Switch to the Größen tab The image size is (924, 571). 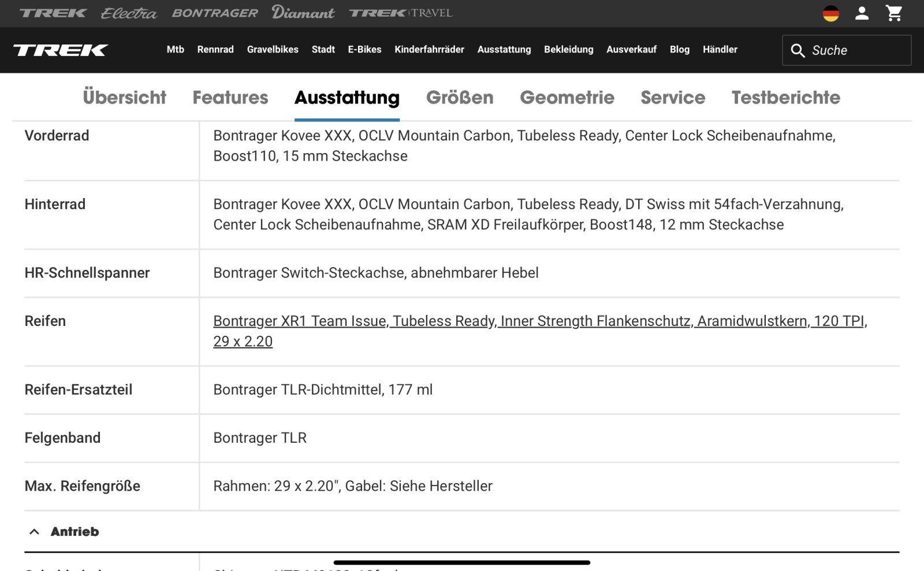[460, 98]
